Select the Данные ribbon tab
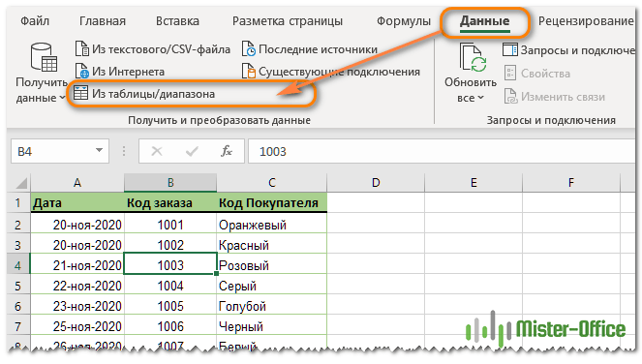The image size is (642, 364). tap(485, 21)
